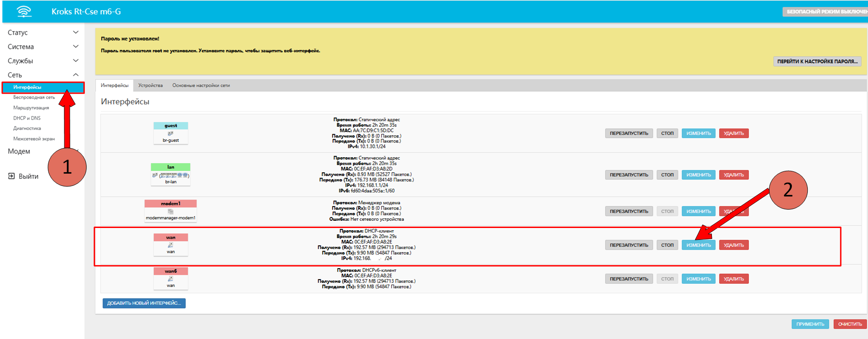
Task: Click the lan interface br-lan icon
Action: 171,175
